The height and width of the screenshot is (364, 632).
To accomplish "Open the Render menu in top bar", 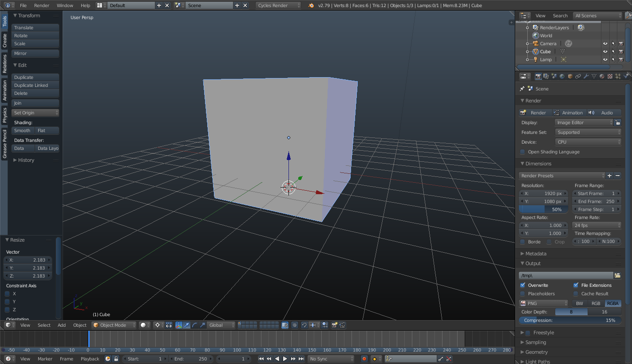I will click(42, 5).
